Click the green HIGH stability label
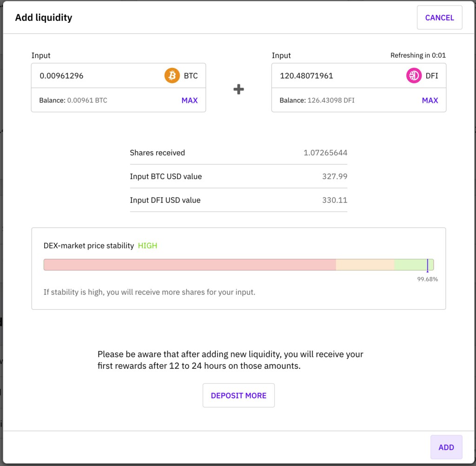This screenshot has width=476, height=466. click(x=147, y=246)
